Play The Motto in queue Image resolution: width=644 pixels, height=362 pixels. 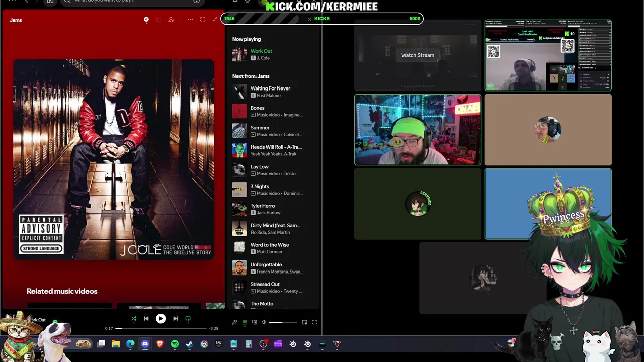tap(262, 304)
